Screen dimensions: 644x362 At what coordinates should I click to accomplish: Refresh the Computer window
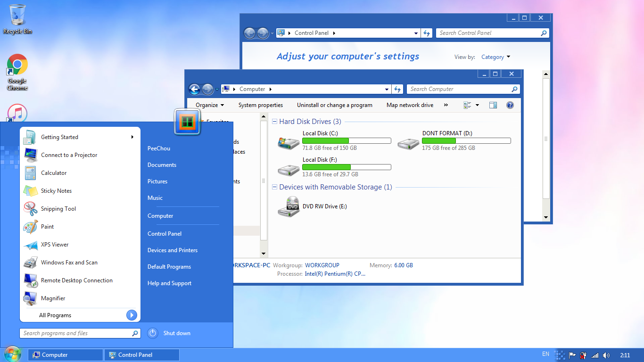pyautogui.click(x=397, y=89)
